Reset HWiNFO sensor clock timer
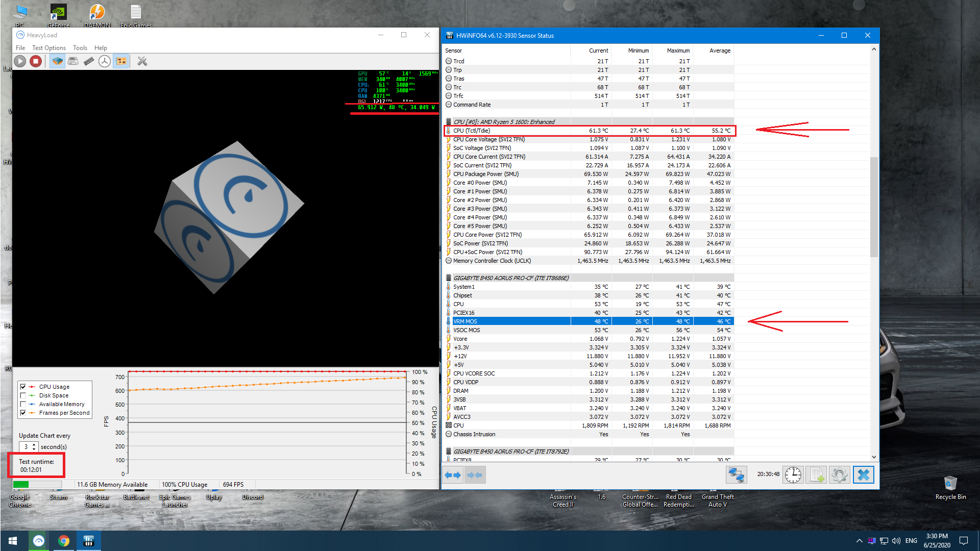The width and height of the screenshot is (980, 551). click(x=793, y=475)
